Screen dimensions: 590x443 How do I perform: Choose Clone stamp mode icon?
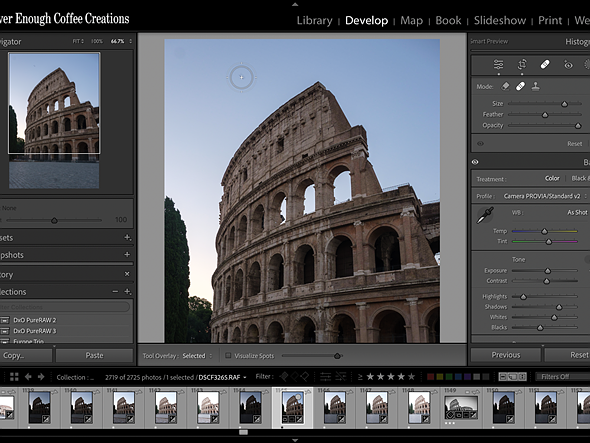coord(535,87)
